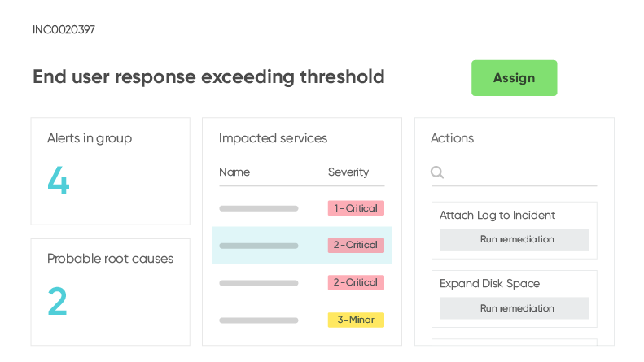This screenshot has width=644, height=362.
Task: Click the 1-Critical severity badge
Action: coord(356,208)
